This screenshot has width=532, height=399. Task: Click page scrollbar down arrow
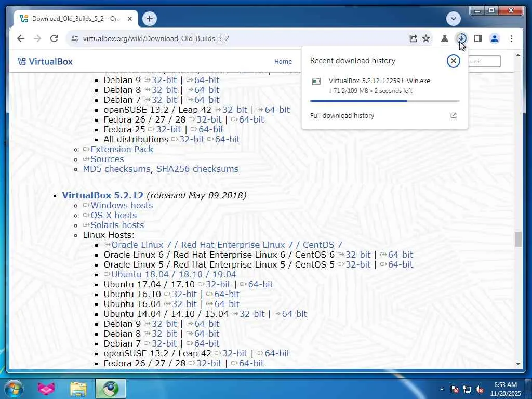coord(518,364)
